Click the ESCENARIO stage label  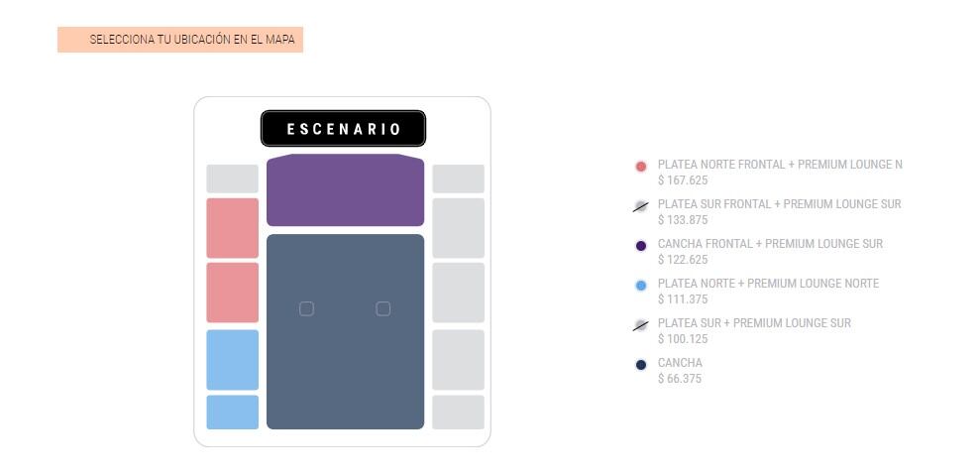coord(343,129)
